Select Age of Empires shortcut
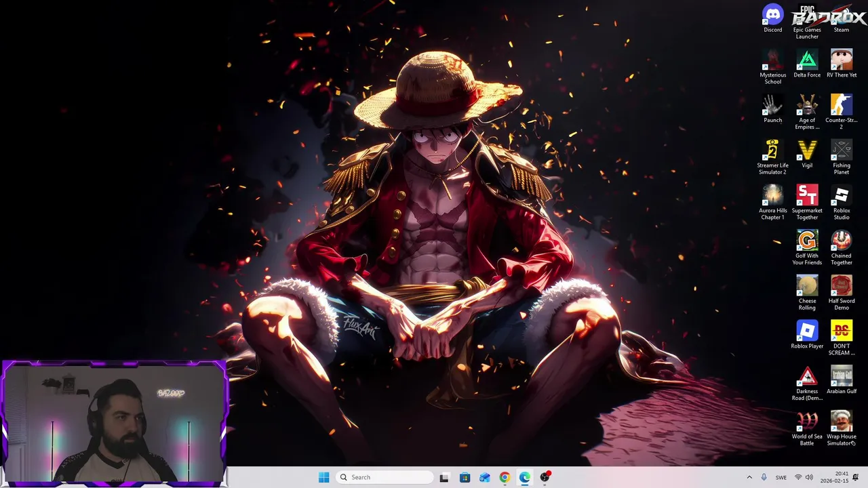Image resolution: width=868 pixels, height=488 pixels. (807, 112)
